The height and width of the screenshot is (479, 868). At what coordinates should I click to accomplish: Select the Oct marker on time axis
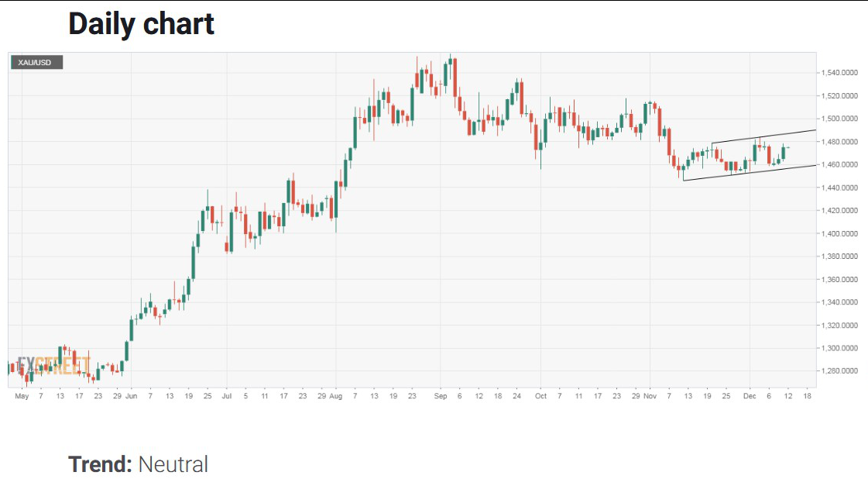540,396
